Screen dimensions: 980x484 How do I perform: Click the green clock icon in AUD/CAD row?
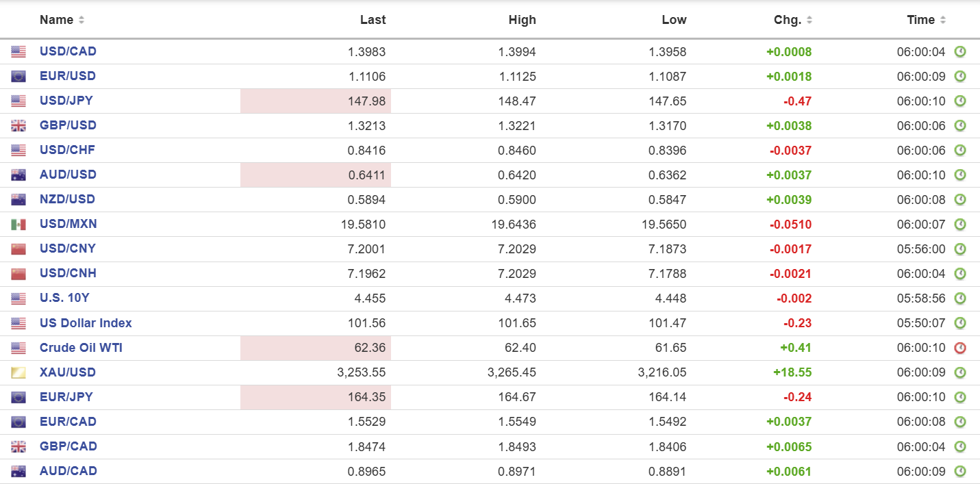pos(960,471)
